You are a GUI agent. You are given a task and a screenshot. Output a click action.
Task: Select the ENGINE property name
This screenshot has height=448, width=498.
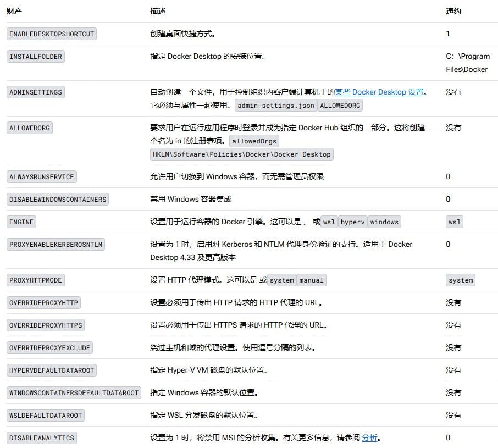(x=21, y=222)
